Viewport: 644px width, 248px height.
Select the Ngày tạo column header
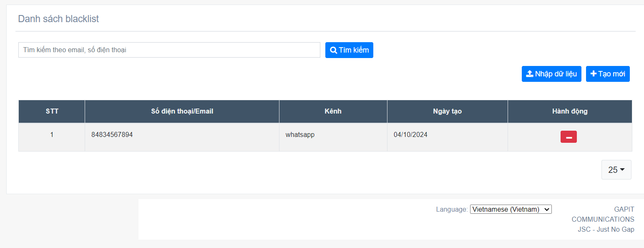point(448,111)
